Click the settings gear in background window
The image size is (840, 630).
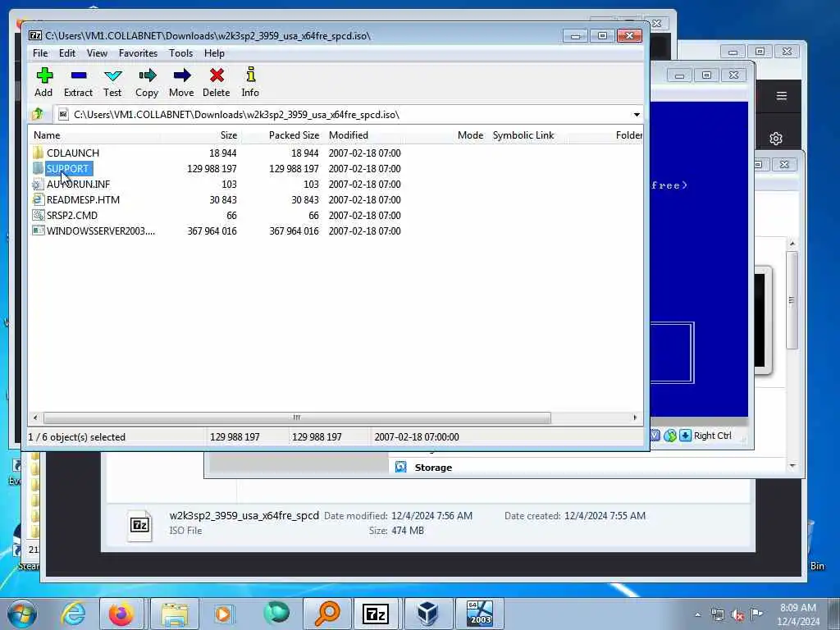click(x=776, y=139)
